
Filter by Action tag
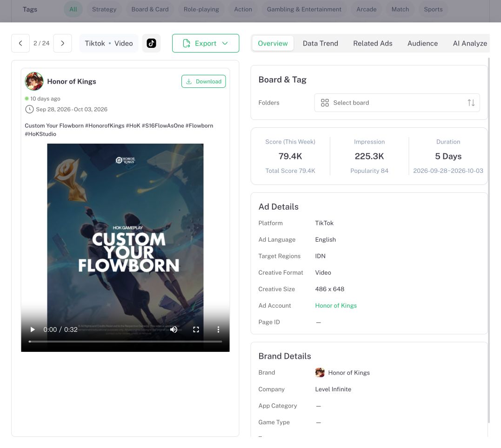[243, 9]
